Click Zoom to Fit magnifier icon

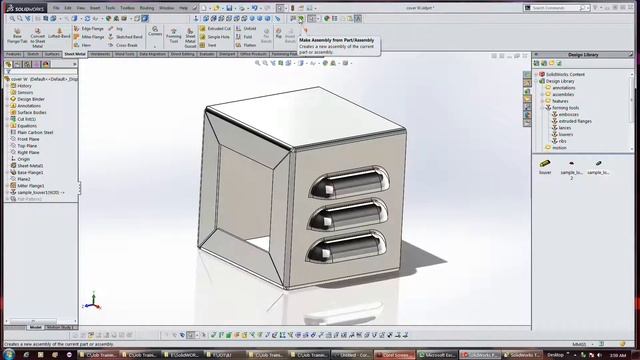point(12,18)
